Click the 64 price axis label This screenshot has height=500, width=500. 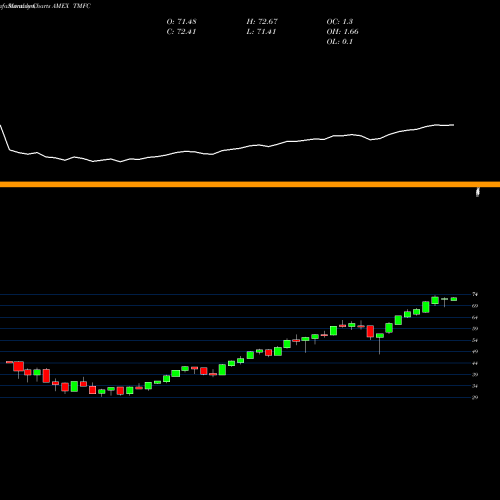pyautogui.click(x=475, y=317)
